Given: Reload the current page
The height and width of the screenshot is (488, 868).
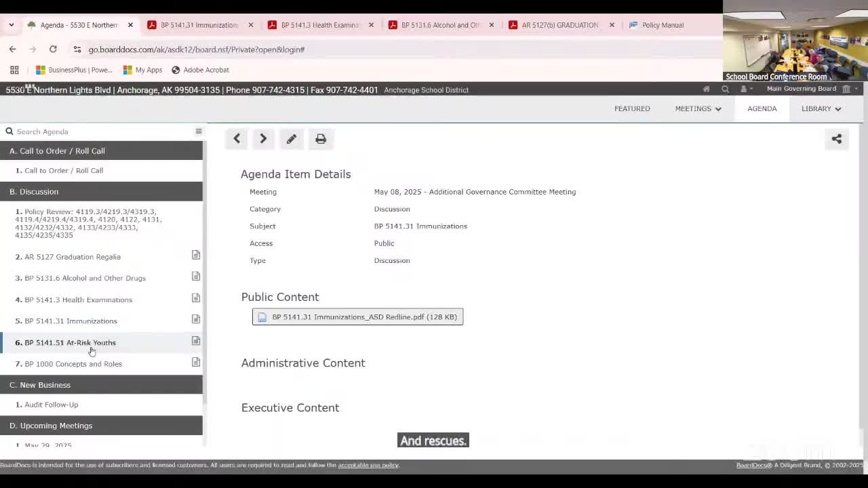Looking at the screenshot, I should [x=53, y=49].
